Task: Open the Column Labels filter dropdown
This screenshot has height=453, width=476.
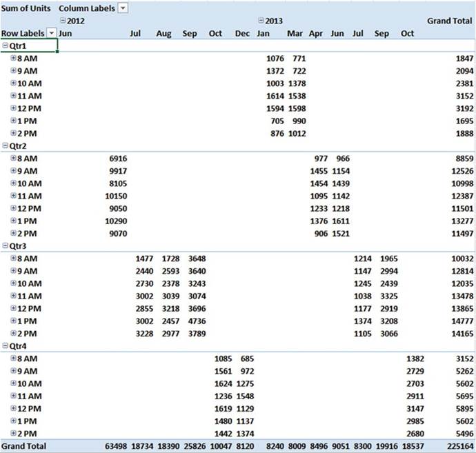Action: pos(123,8)
